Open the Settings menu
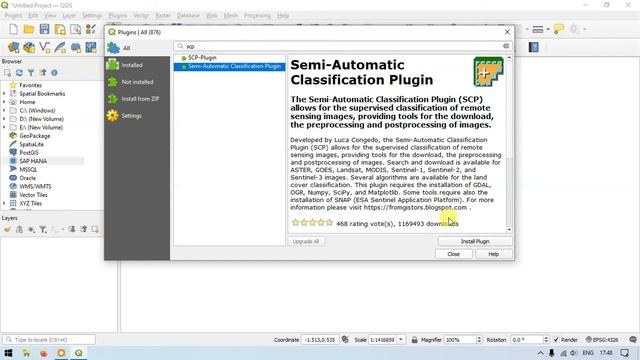640x360 pixels. tap(92, 16)
